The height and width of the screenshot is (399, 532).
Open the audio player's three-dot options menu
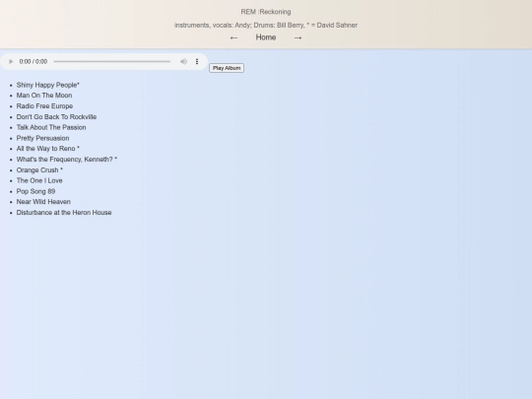[x=197, y=61]
